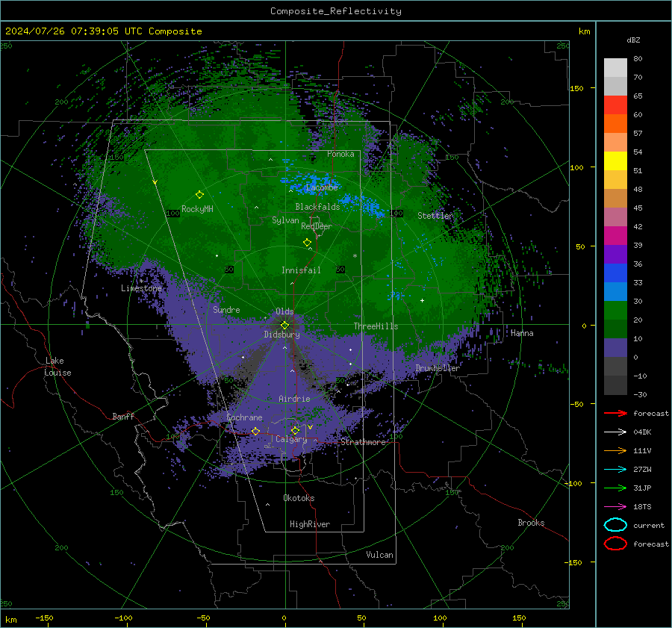Image resolution: width=672 pixels, height=628 pixels.
Task: Click the yellow diamond marker above Calgary
Action: [x=295, y=430]
